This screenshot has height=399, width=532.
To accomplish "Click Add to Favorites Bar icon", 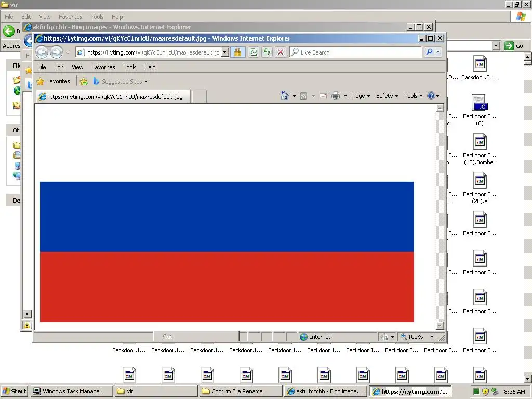I will click(84, 82).
